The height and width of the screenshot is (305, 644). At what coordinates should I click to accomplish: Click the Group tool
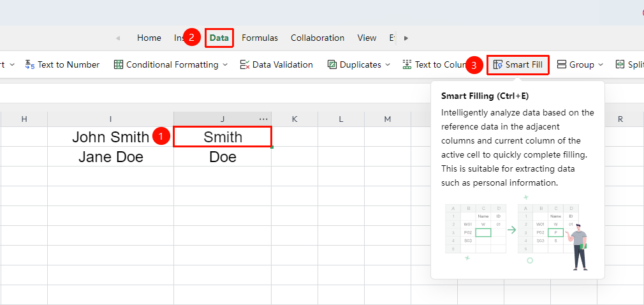point(580,64)
